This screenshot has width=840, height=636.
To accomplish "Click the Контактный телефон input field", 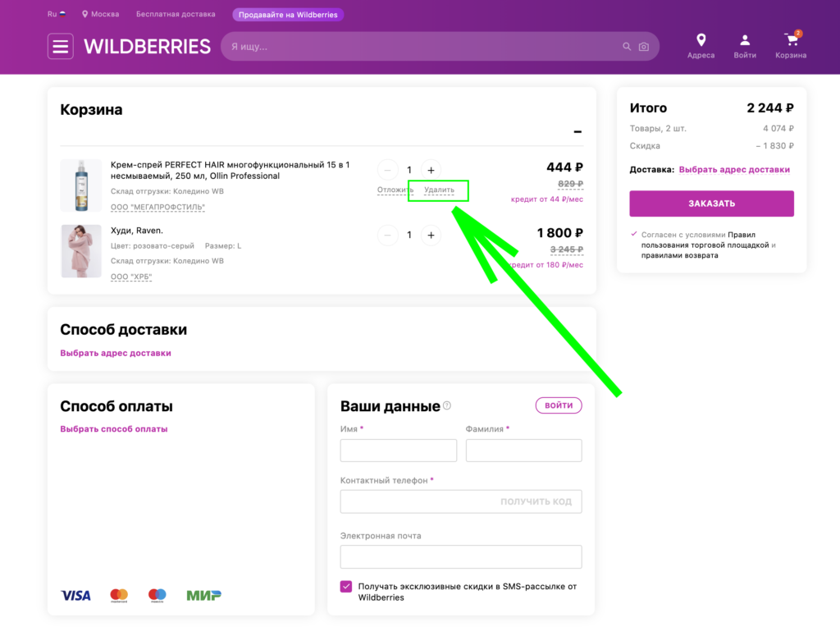I will tap(461, 501).
